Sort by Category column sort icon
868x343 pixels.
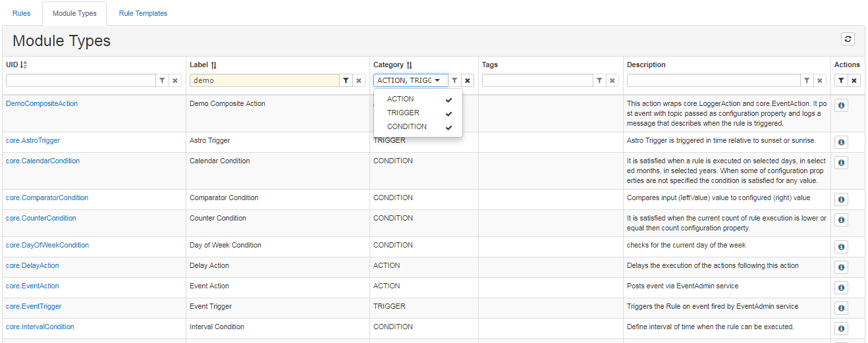pyautogui.click(x=409, y=65)
